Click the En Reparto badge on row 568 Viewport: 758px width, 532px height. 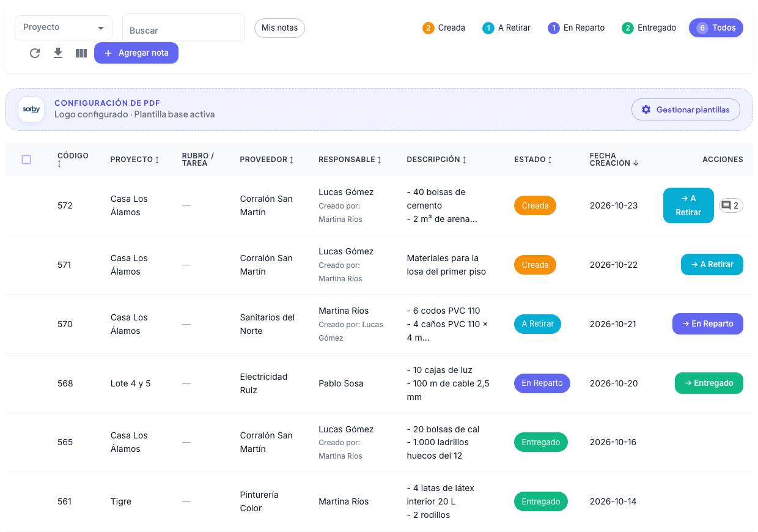point(542,383)
